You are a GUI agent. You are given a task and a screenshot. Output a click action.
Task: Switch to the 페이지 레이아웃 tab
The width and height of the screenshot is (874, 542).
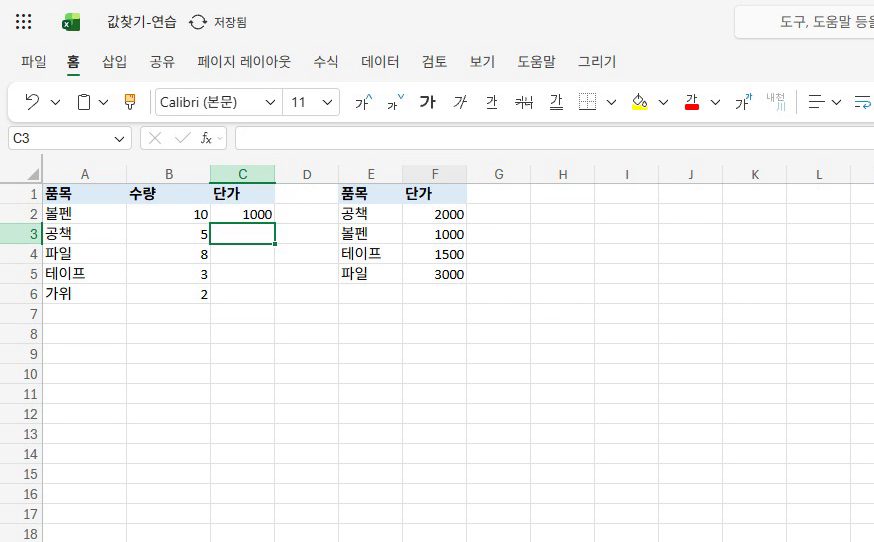point(244,62)
